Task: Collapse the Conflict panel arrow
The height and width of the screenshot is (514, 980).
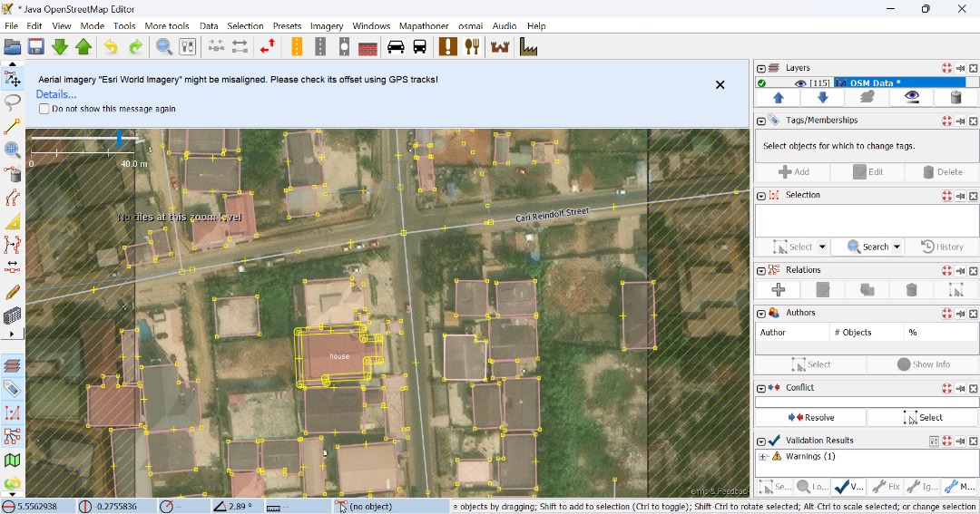Action: 760,388
